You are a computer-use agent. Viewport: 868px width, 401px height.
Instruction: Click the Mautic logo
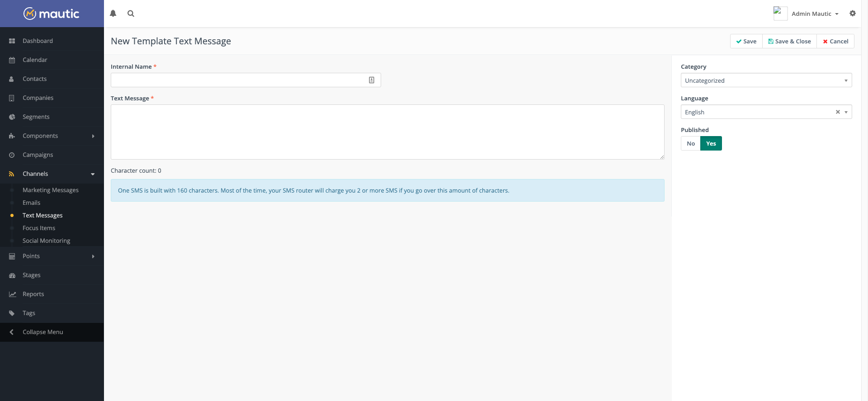[x=52, y=14]
